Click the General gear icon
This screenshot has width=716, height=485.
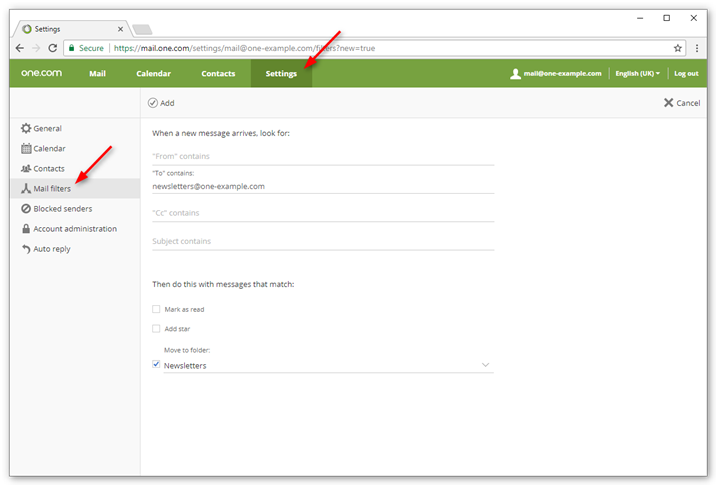[x=26, y=128]
